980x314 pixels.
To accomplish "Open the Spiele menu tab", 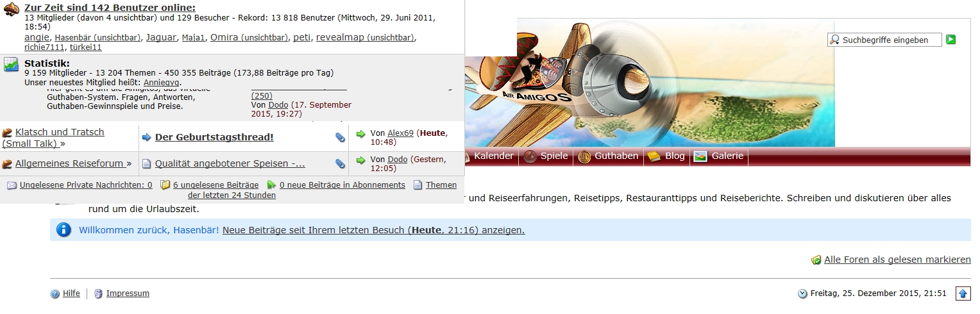I will (x=546, y=156).
